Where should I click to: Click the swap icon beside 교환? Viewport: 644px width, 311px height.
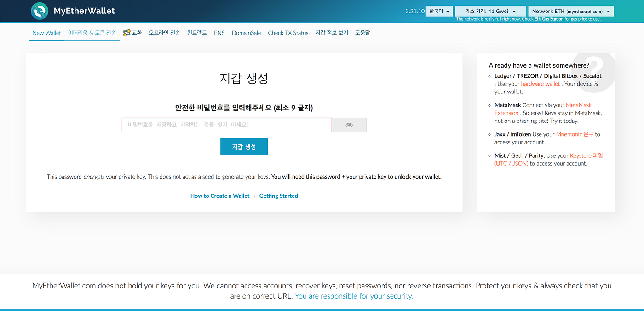pos(127,33)
